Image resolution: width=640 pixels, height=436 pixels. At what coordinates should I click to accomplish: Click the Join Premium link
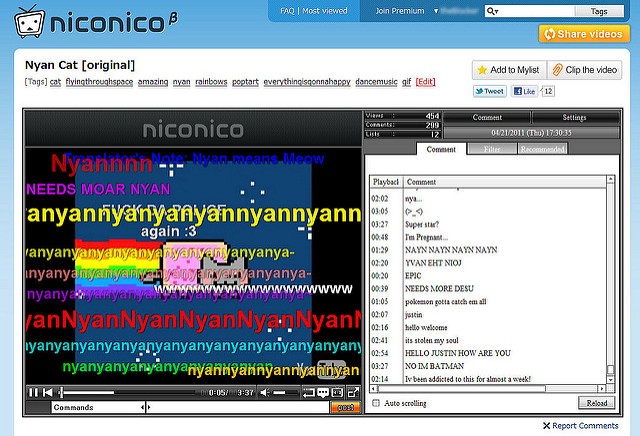pyautogui.click(x=400, y=11)
